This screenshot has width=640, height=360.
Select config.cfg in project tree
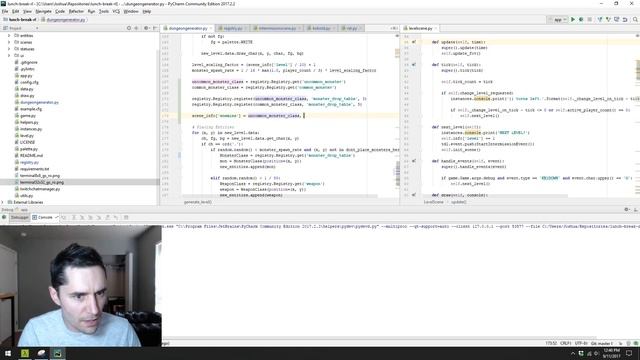29,82
